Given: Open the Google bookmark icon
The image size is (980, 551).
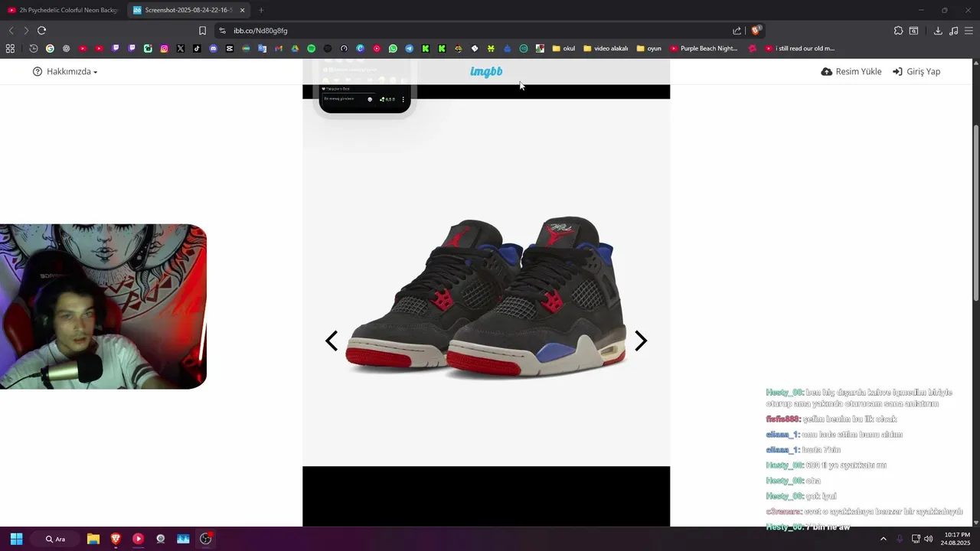Looking at the screenshot, I should click(50, 48).
